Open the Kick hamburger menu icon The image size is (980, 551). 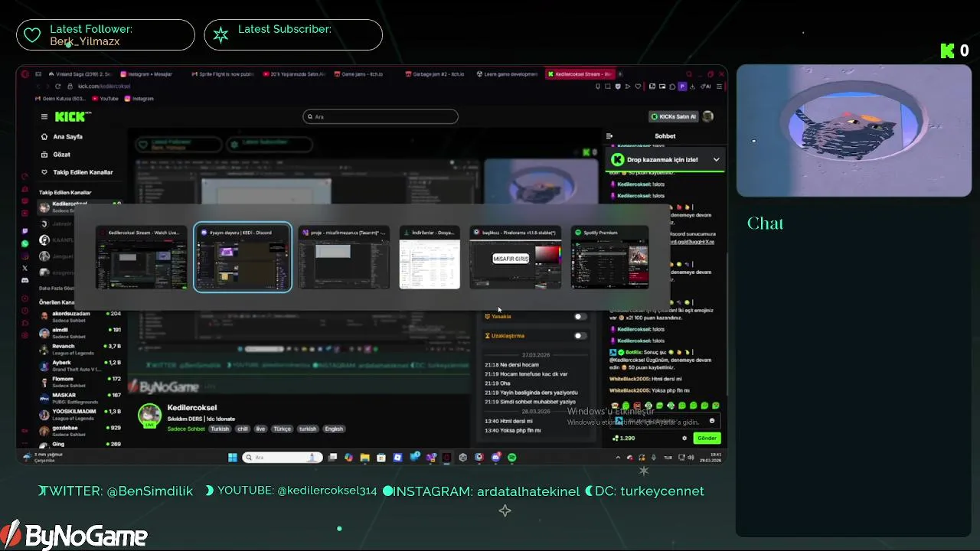[x=44, y=117]
